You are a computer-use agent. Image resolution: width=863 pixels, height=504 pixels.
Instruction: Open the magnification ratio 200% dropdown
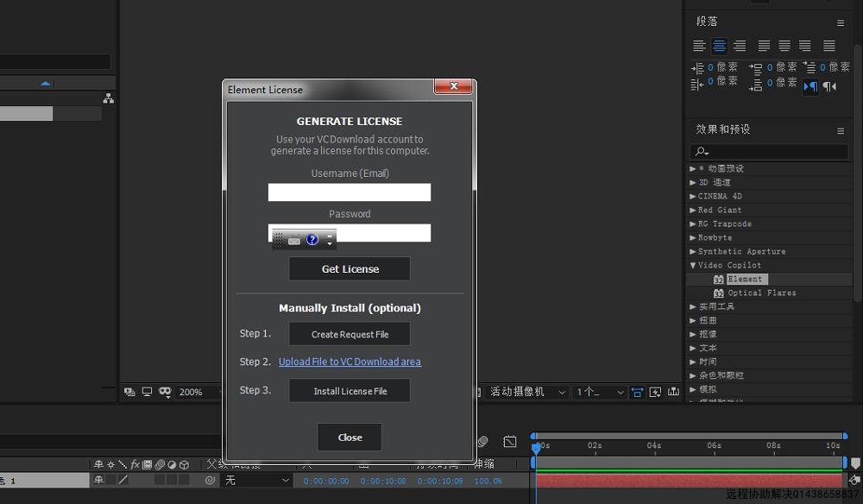pos(197,392)
